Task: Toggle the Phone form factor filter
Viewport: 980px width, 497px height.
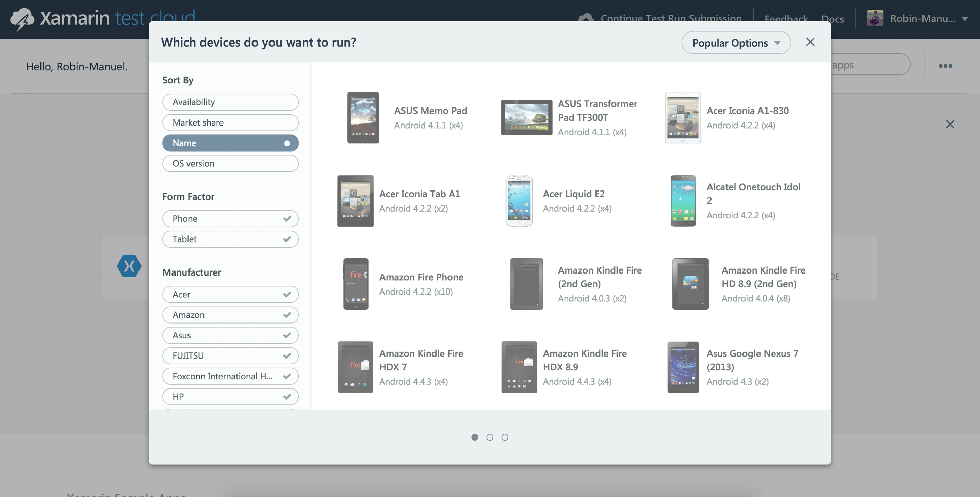Action: 230,219
